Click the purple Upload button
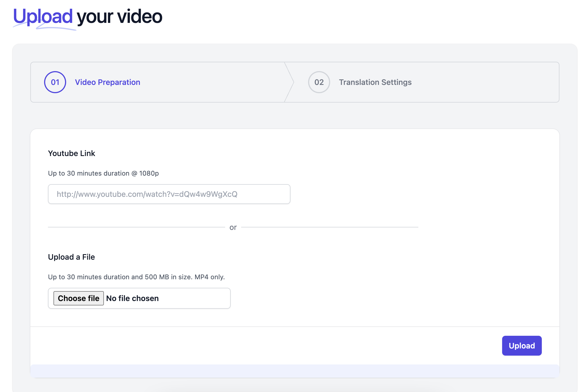This screenshot has width=587, height=392. 521,346
